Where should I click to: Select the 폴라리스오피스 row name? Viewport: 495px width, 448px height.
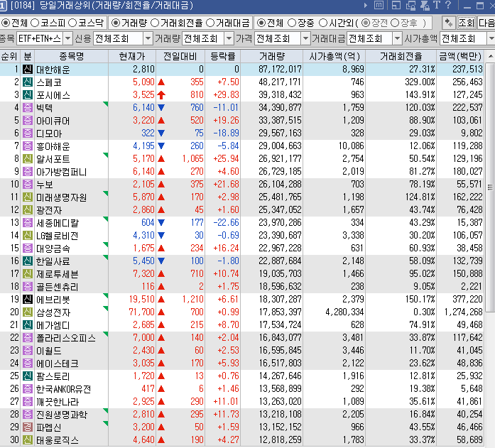pos(66,338)
